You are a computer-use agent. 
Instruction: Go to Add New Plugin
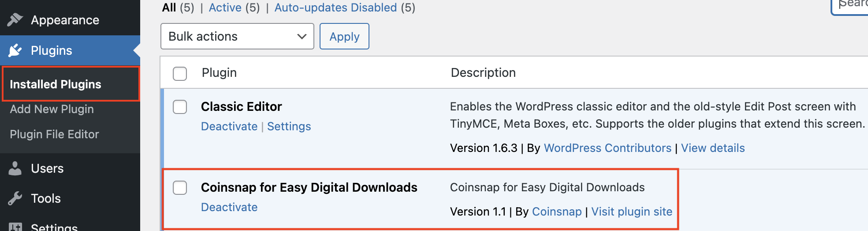tap(52, 109)
